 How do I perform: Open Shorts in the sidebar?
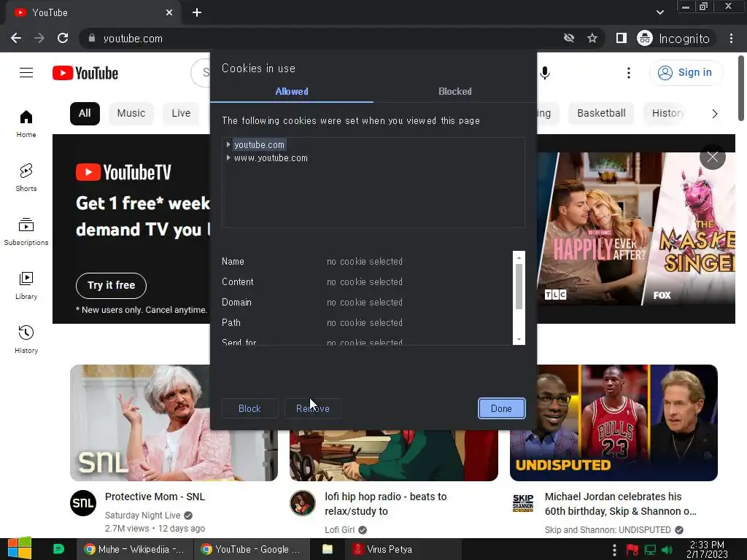pos(26,178)
